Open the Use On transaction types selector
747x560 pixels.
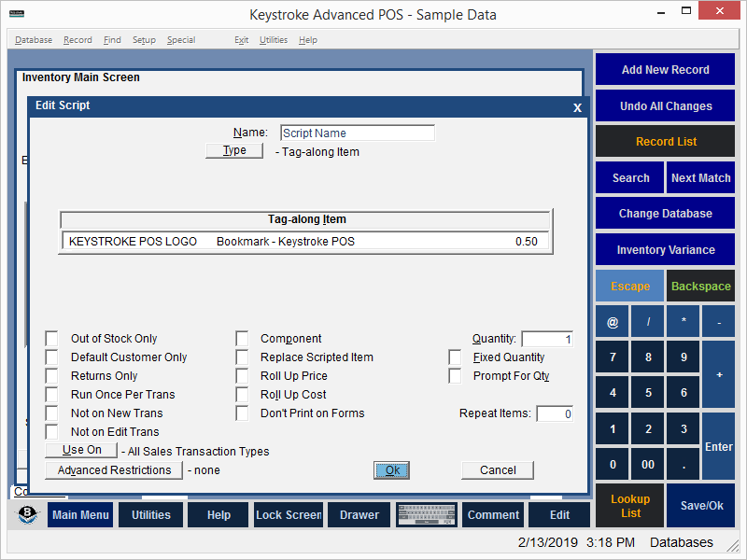click(x=82, y=451)
